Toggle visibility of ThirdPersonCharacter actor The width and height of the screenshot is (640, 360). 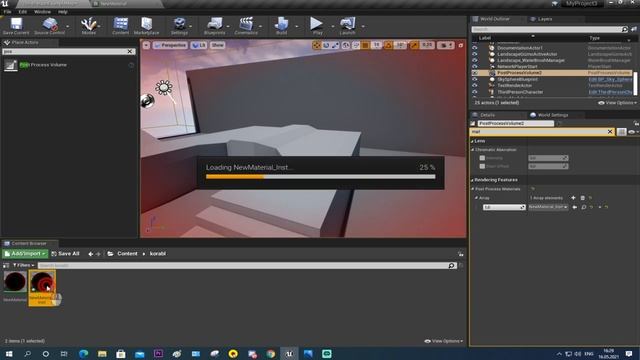tap(475, 92)
